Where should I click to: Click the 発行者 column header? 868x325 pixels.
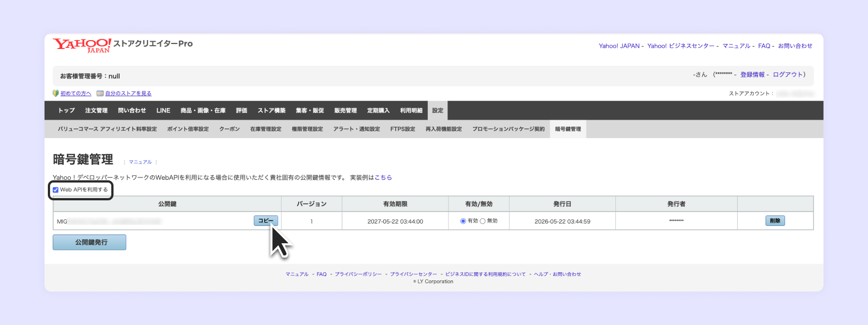pyautogui.click(x=676, y=204)
